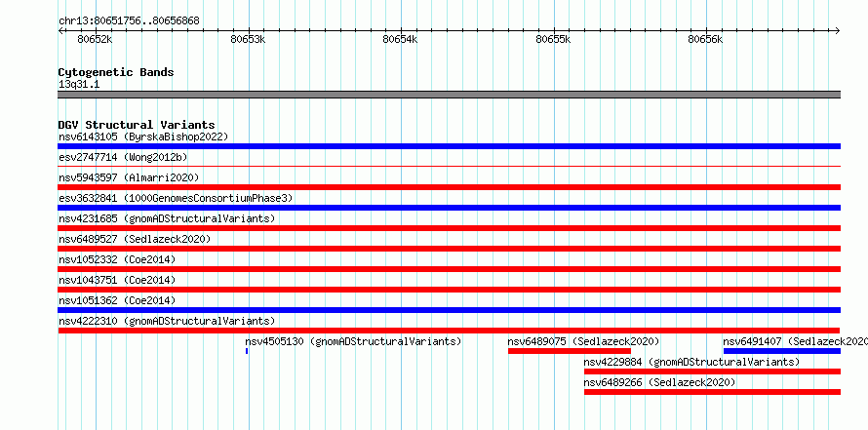Select the red bar under nsv6489266
The image size is (868, 430).
(712, 392)
